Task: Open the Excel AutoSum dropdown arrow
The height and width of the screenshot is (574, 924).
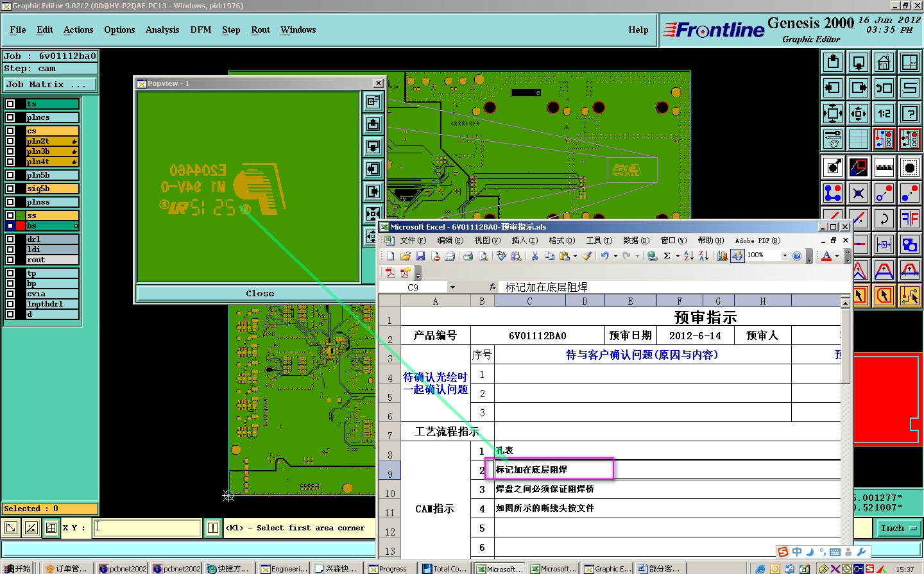Action: (678, 256)
